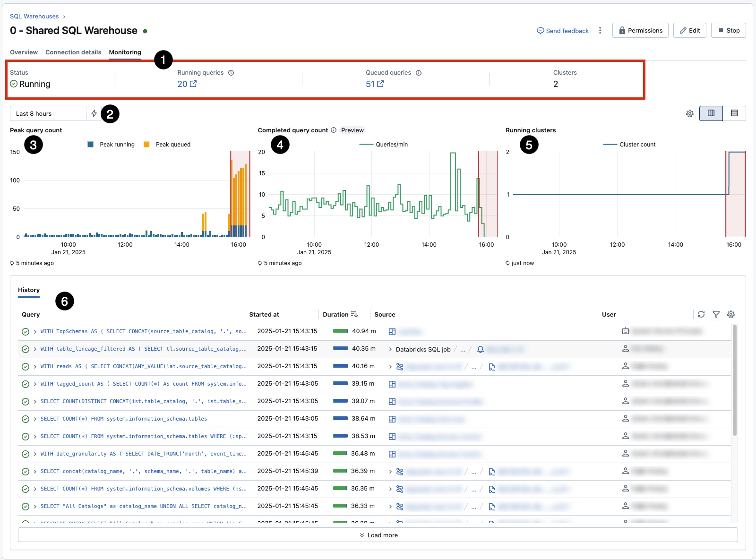Click the lightning bolt live-update icon
The width and height of the screenshot is (756, 560).
coord(94,113)
